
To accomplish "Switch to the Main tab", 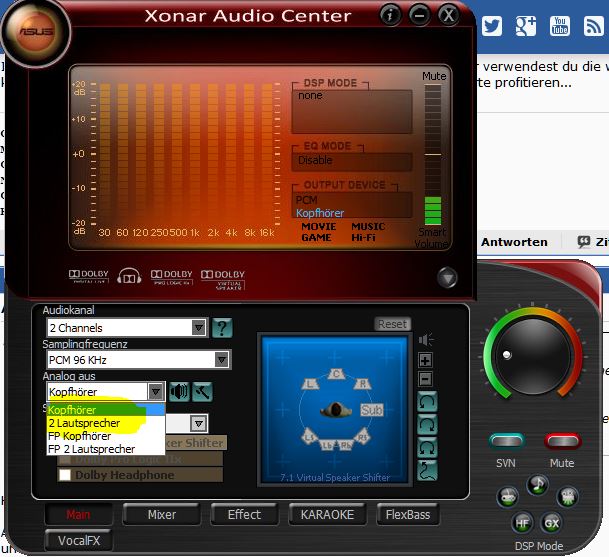I will click(x=79, y=514).
